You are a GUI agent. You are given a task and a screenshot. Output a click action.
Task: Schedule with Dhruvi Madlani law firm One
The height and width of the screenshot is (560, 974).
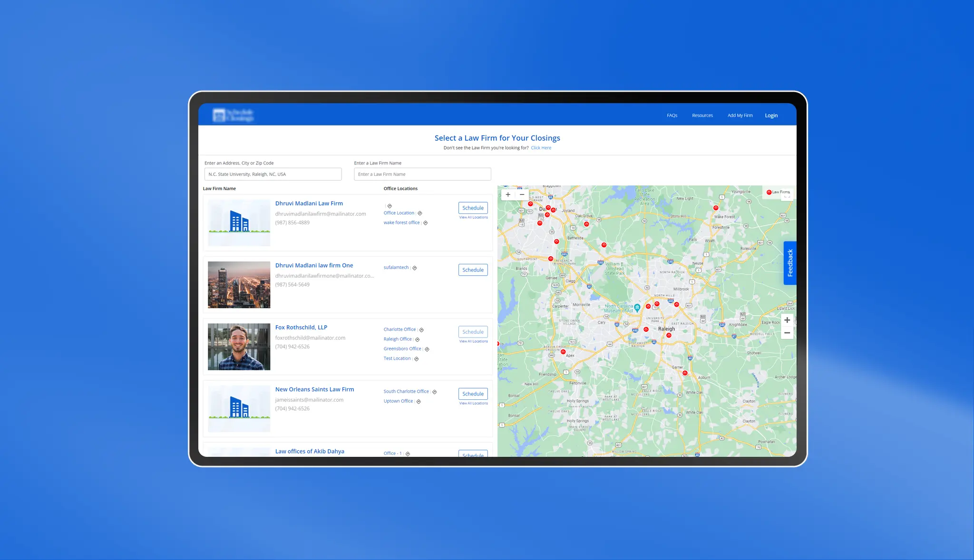click(473, 270)
